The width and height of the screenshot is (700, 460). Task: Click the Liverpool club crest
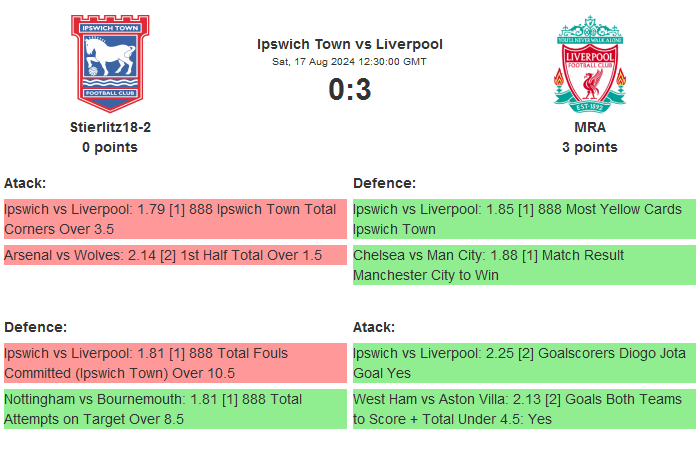coord(590,62)
